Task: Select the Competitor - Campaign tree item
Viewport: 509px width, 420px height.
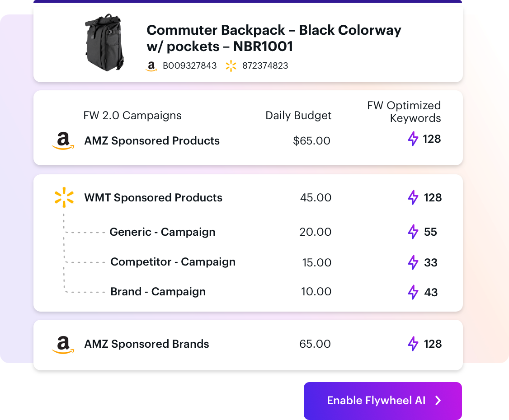Action: click(x=173, y=262)
